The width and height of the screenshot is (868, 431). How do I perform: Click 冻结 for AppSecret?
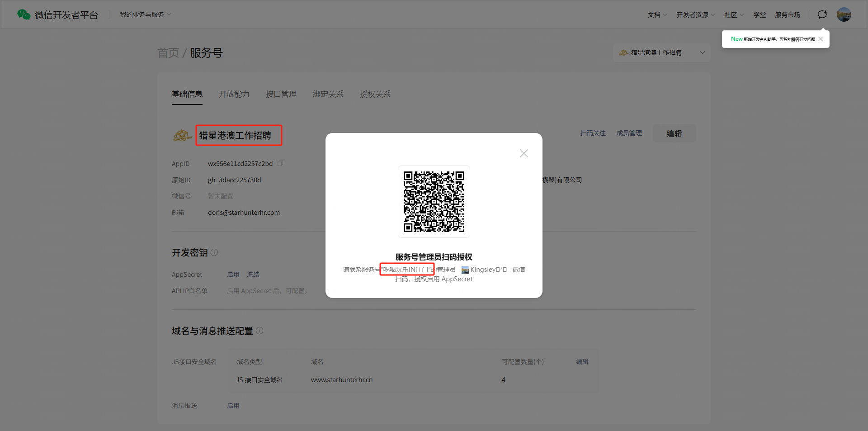click(x=253, y=275)
